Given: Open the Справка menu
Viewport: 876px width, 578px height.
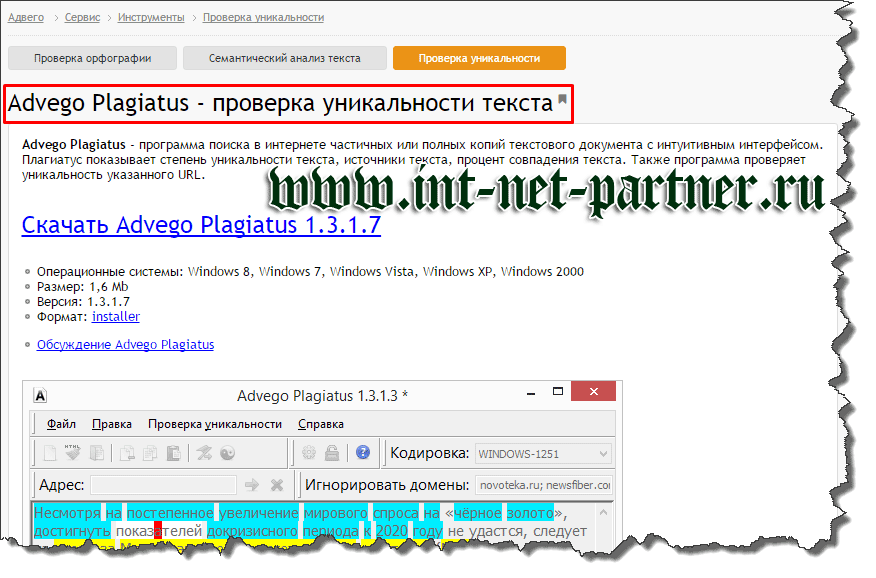Looking at the screenshot, I should coord(320,423).
